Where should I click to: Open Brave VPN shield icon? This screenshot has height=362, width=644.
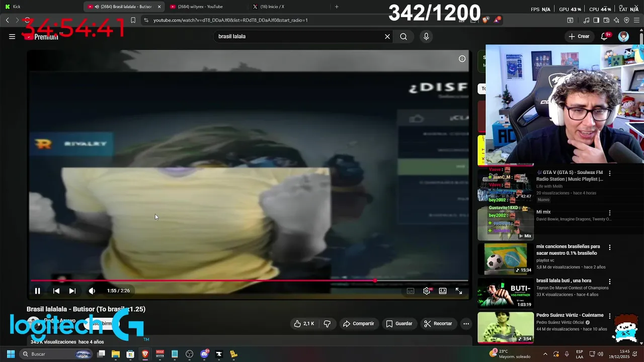(626, 20)
